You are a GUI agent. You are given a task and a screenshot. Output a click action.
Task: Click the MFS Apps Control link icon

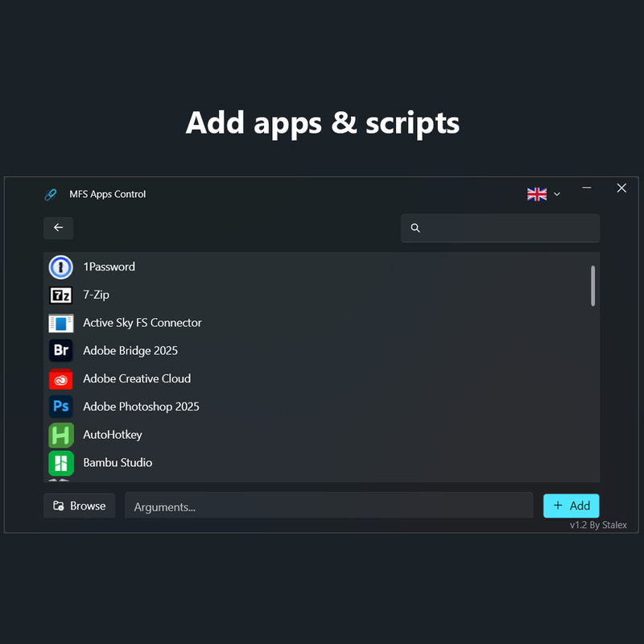pyautogui.click(x=51, y=194)
